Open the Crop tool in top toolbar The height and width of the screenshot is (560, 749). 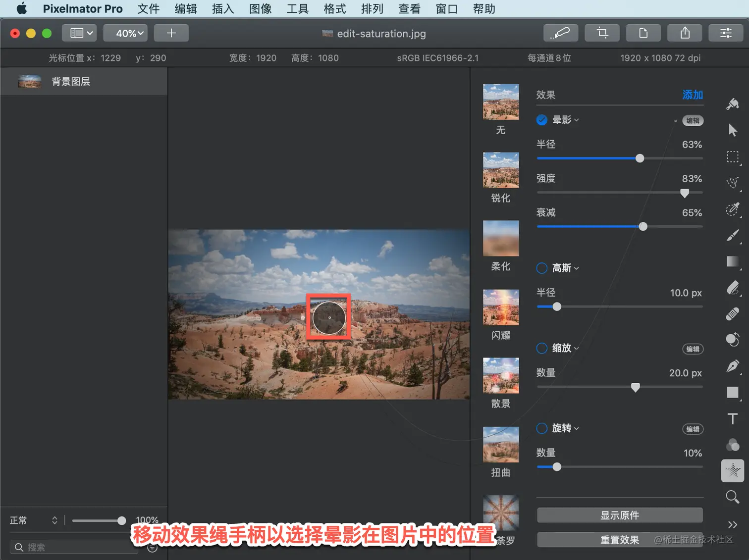[602, 33]
